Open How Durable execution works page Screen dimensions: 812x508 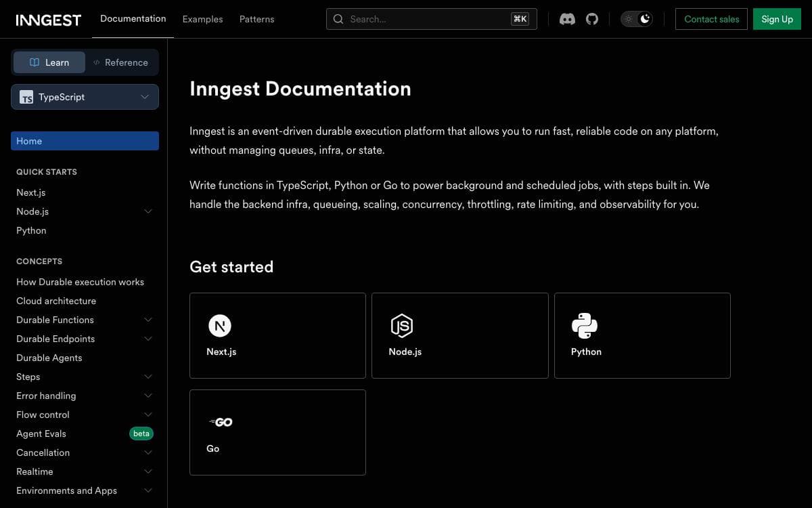point(80,282)
